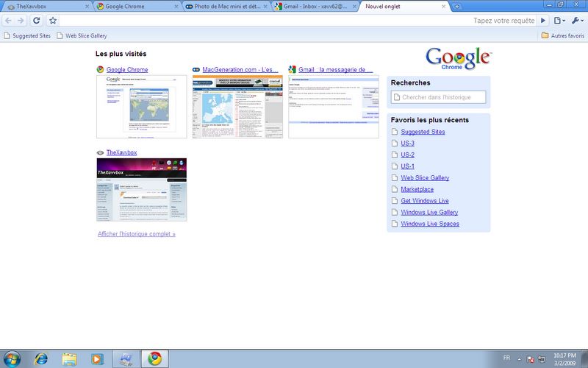Click the taskbar clock showing 10:17 PM
The height and width of the screenshot is (368, 588).
click(x=564, y=359)
